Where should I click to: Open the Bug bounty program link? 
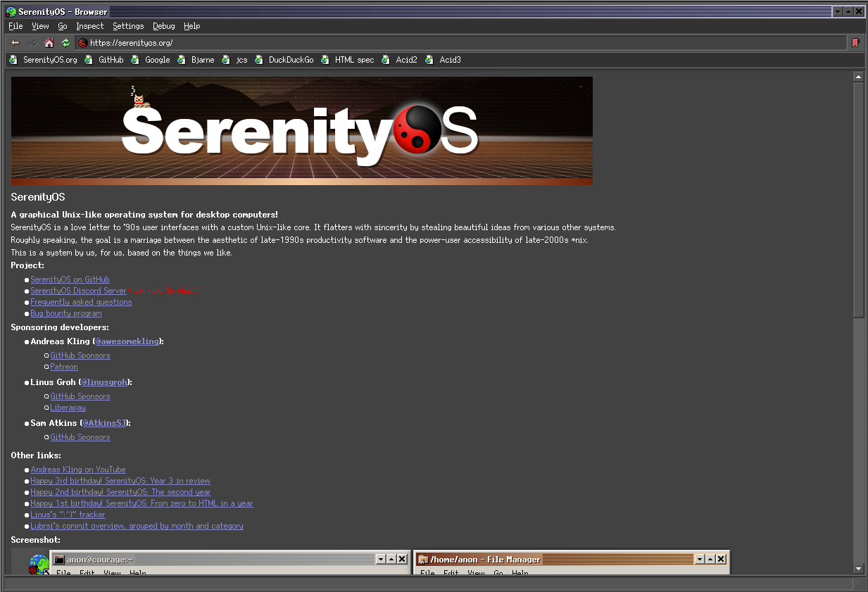tap(65, 313)
